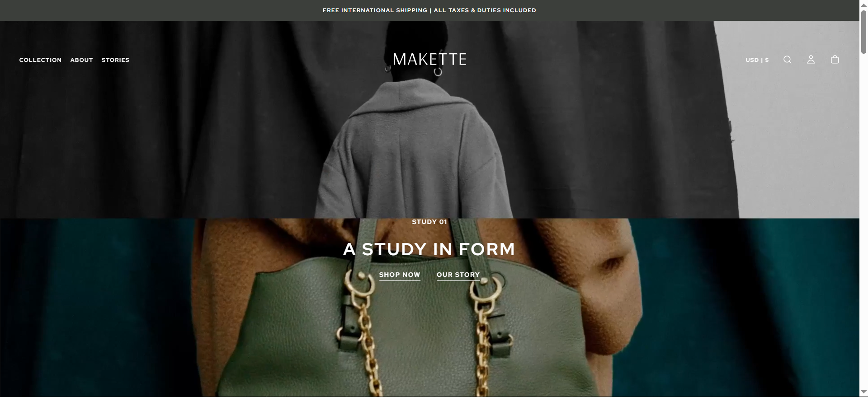Click the MAKETTE logo
This screenshot has width=868, height=397.
429,59
